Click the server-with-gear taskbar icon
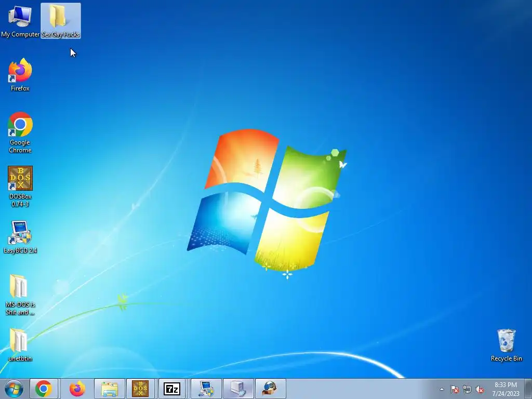The image size is (532, 399). 238,389
